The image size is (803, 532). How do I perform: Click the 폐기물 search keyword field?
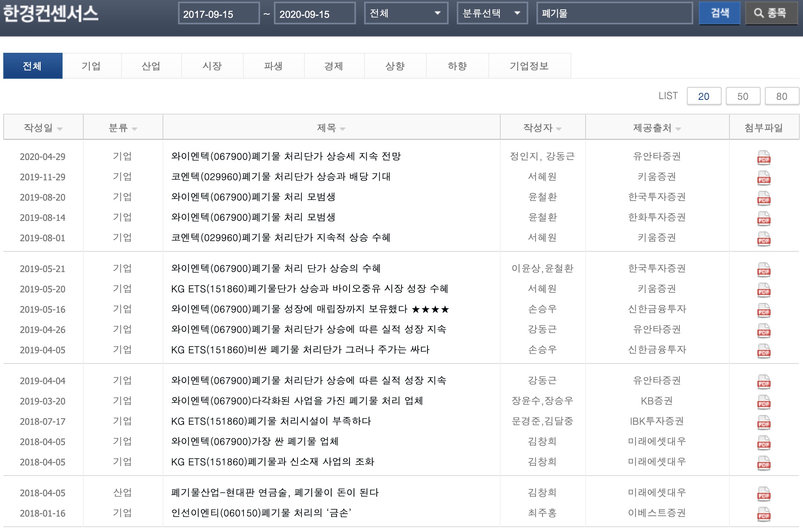[614, 13]
